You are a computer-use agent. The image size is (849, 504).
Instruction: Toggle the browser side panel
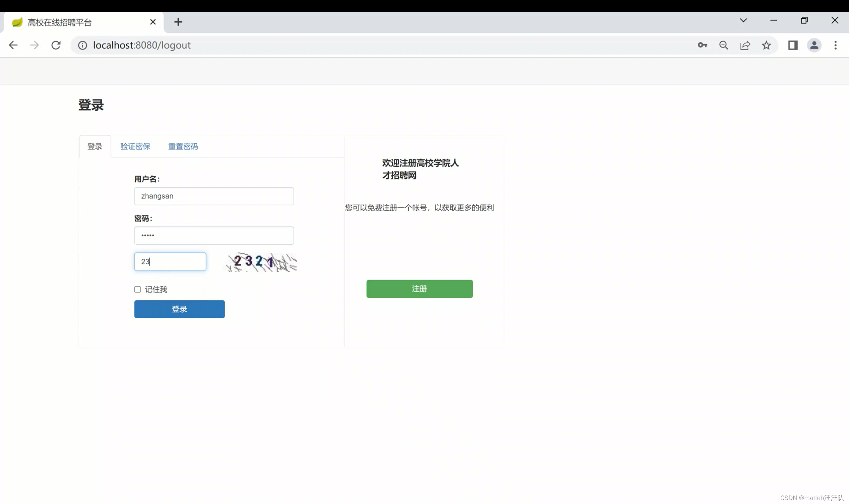pos(793,45)
